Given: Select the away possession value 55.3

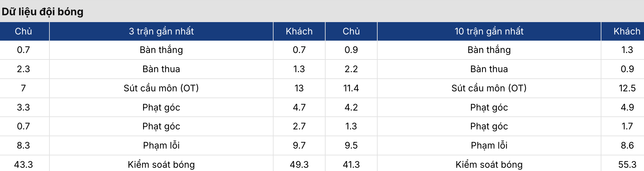Looking at the screenshot, I should coord(627,164).
